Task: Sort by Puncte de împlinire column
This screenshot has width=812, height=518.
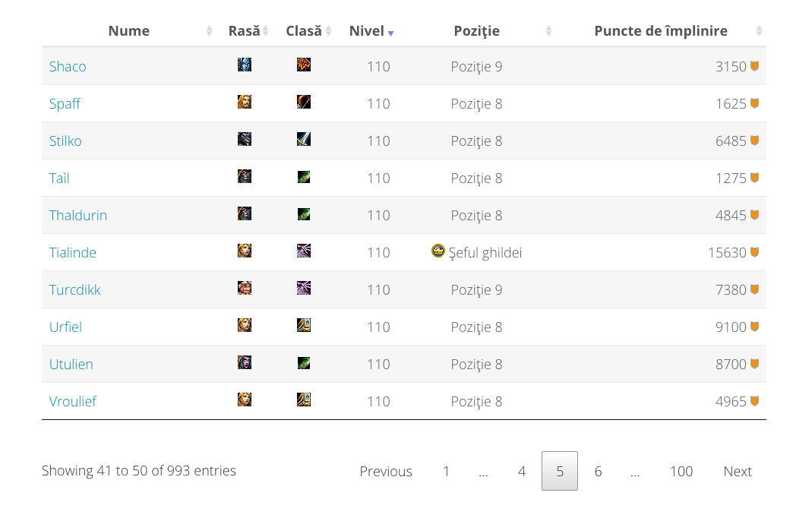Action: (x=661, y=31)
